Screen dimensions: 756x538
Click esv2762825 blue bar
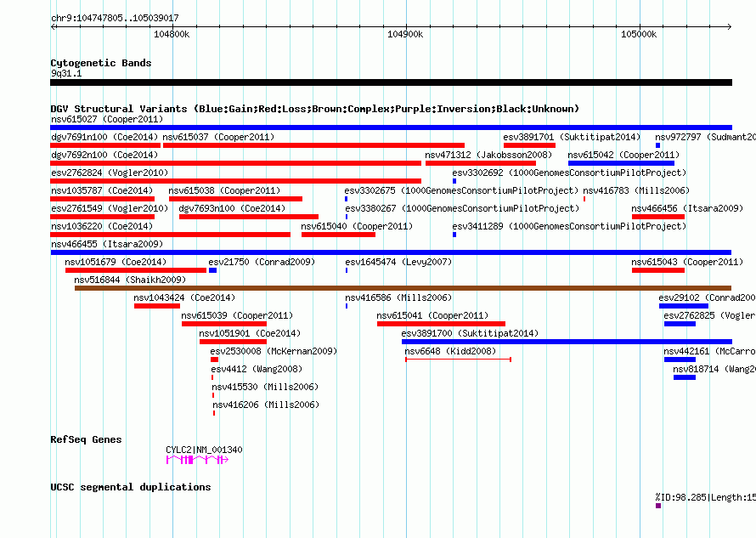[x=680, y=324]
